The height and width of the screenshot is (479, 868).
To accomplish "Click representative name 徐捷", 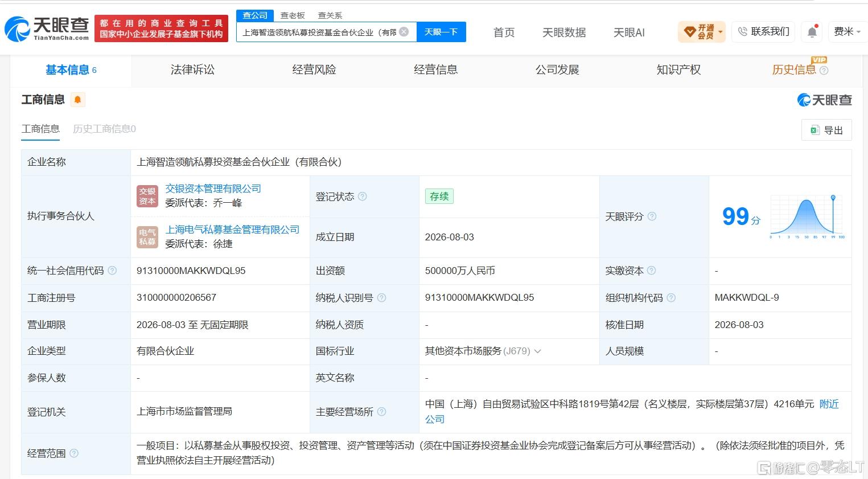I will 223,244.
